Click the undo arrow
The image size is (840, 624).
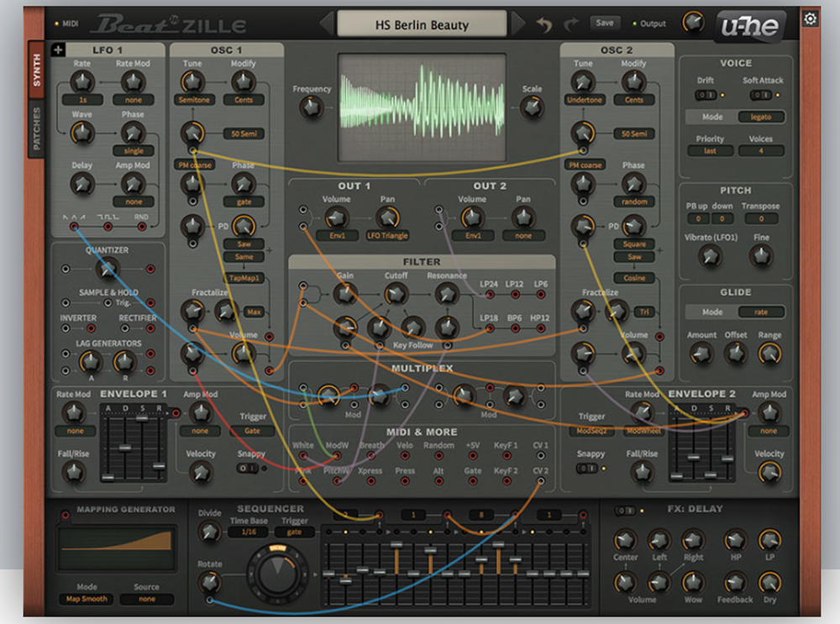[544, 24]
